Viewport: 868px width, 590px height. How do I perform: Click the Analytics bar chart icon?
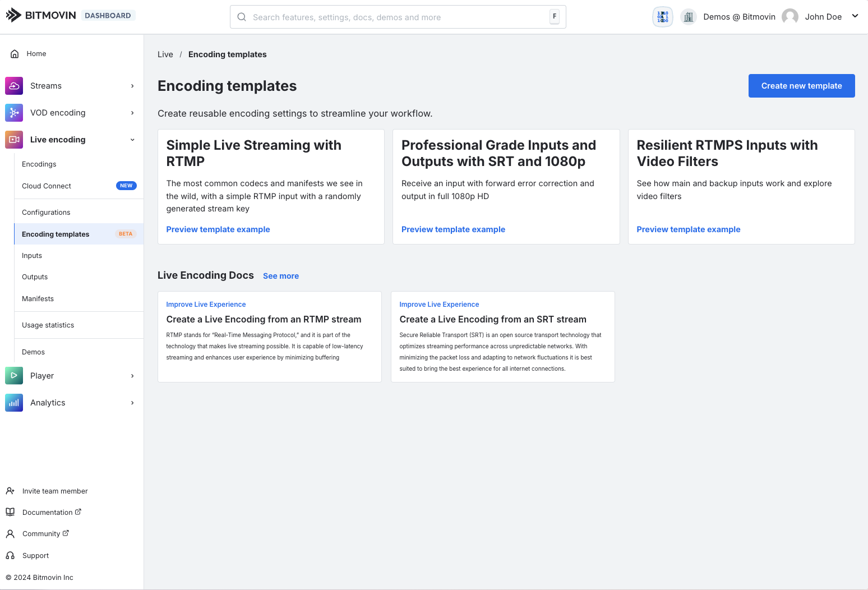pyautogui.click(x=14, y=403)
